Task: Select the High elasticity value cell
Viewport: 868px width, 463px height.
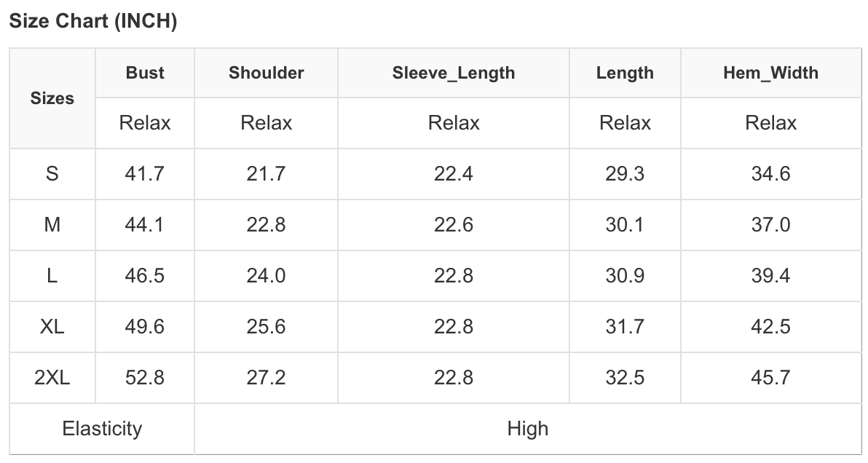Action: coord(527,429)
